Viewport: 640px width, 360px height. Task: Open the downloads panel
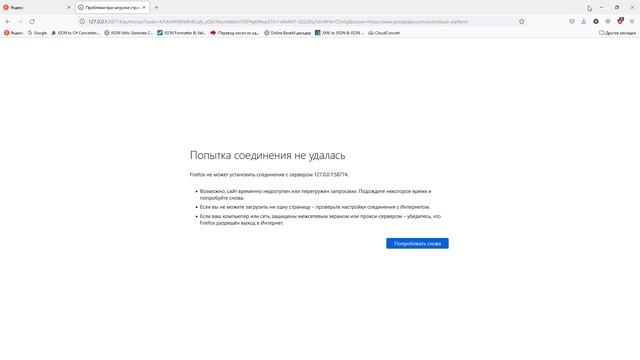tap(584, 21)
